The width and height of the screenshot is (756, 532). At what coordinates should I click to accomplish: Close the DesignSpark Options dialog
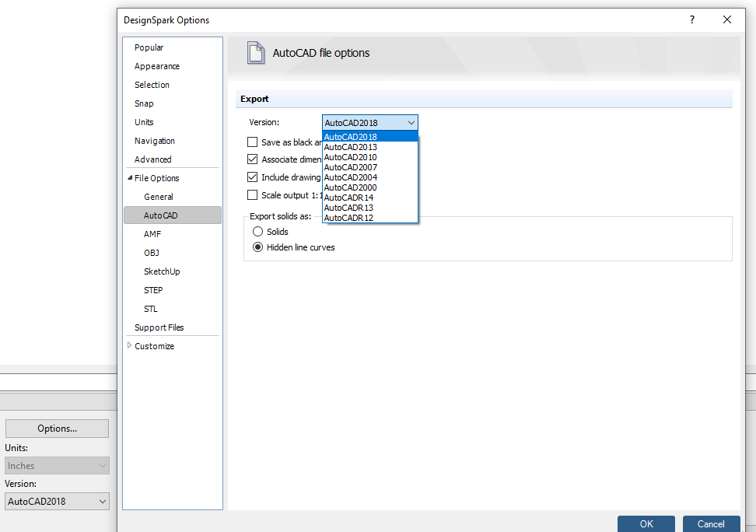click(x=727, y=19)
